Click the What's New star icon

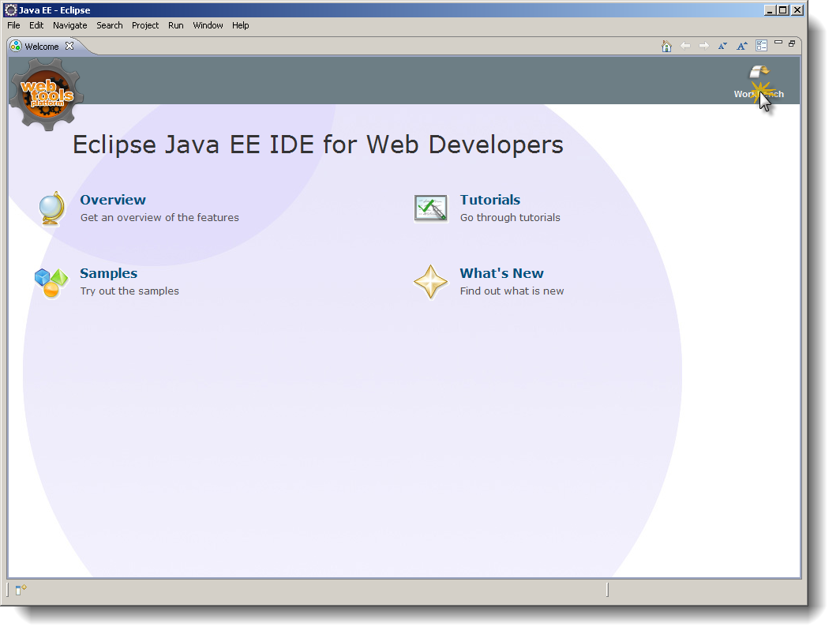[x=430, y=281]
